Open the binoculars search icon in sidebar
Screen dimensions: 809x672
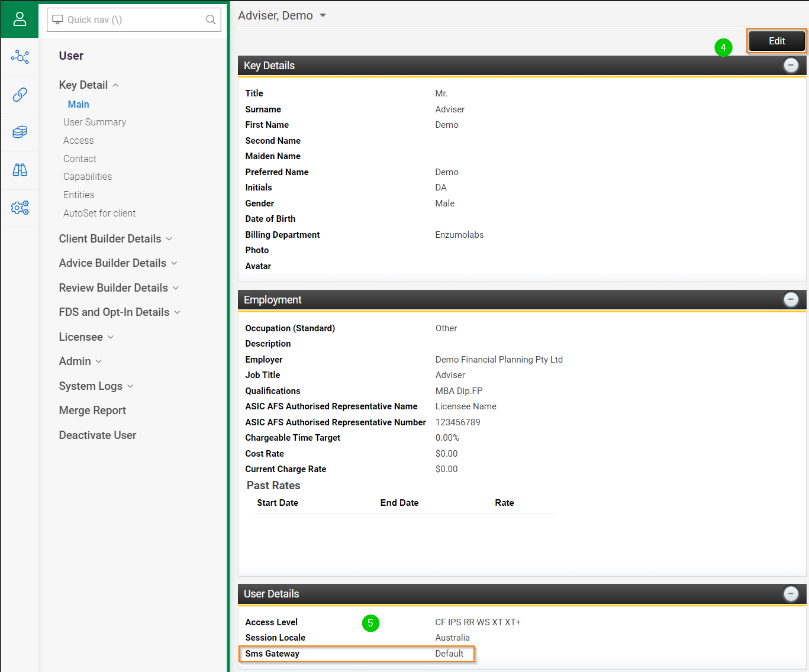[x=20, y=170]
